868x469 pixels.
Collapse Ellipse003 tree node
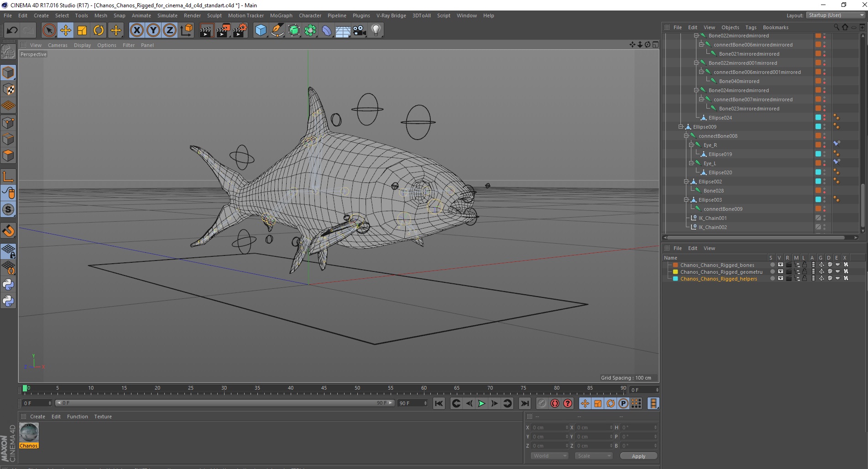(686, 200)
